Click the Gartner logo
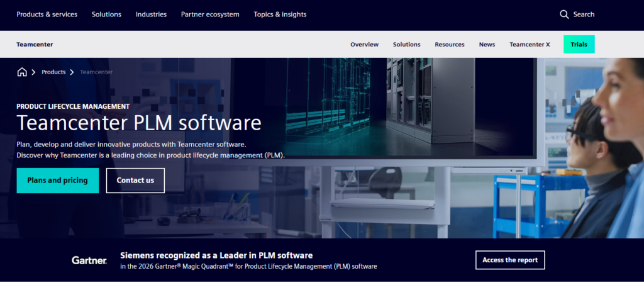Viewport: 644px width, 307px height. [x=89, y=260]
